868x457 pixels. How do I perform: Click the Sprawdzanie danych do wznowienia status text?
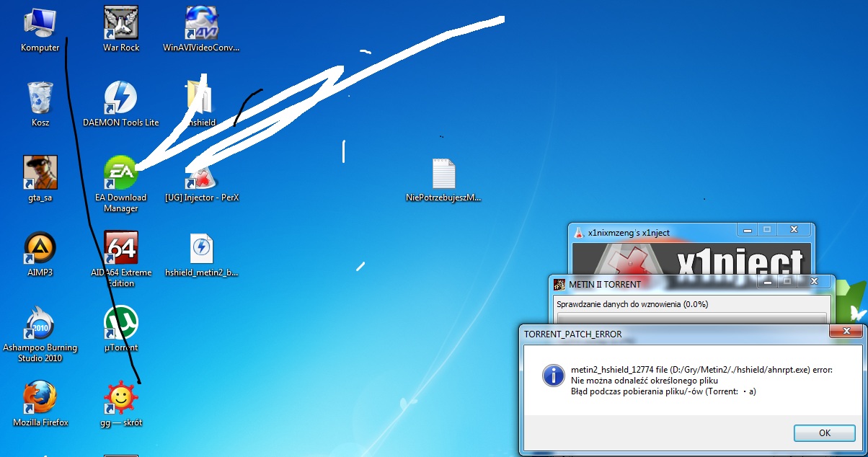632,304
